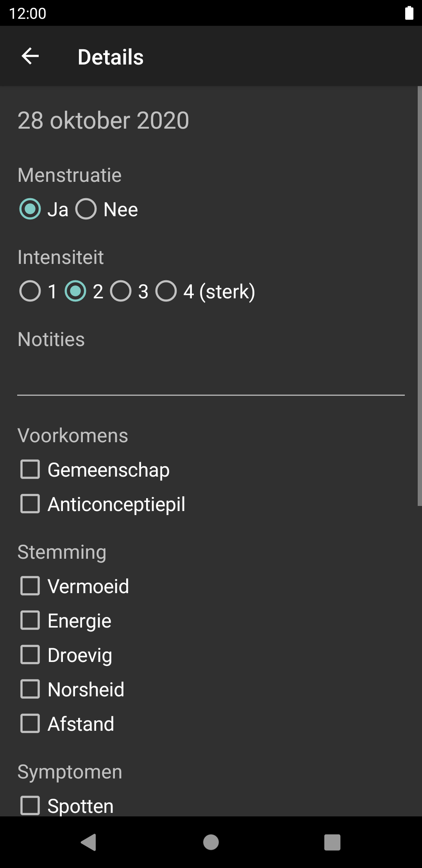Tick the Vermoeid mood checkbox
Viewport: 422px width, 868px height.
[x=30, y=586]
